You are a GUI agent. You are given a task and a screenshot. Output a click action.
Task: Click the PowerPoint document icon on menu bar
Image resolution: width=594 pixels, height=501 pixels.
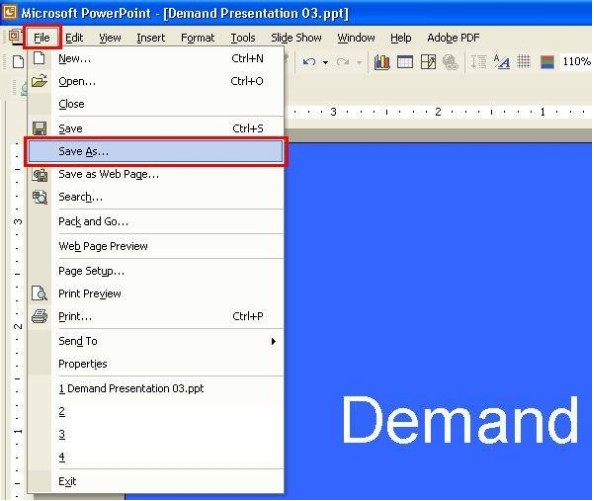coord(14,36)
